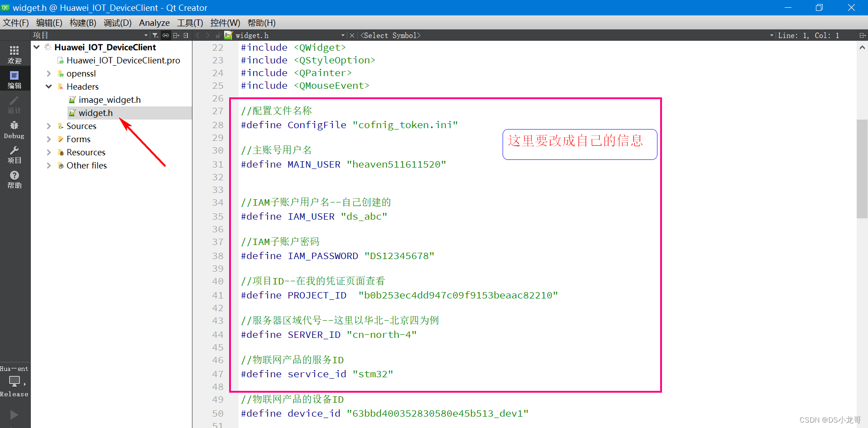Open the 调试(D) menu
Viewport: 868px width, 428px height.
(x=117, y=23)
